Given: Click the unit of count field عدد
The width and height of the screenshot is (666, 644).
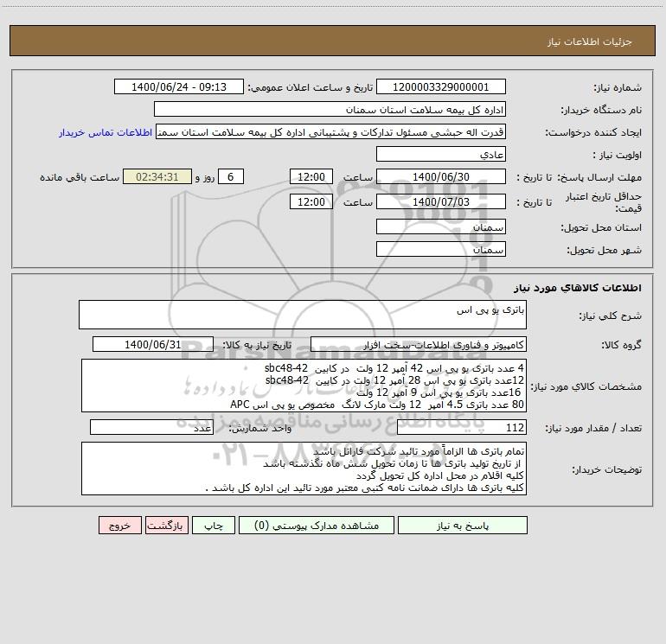Looking at the screenshot, I should point(151,428).
